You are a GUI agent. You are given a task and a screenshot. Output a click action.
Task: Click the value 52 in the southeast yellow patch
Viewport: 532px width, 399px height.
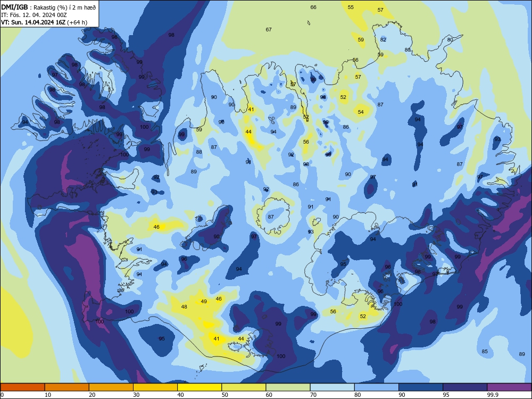click(363, 316)
